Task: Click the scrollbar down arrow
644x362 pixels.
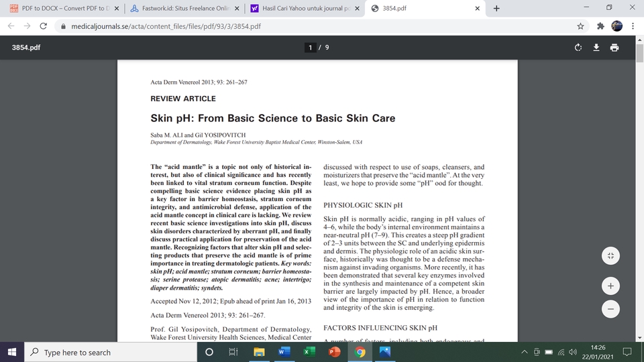Action: coord(639,338)
